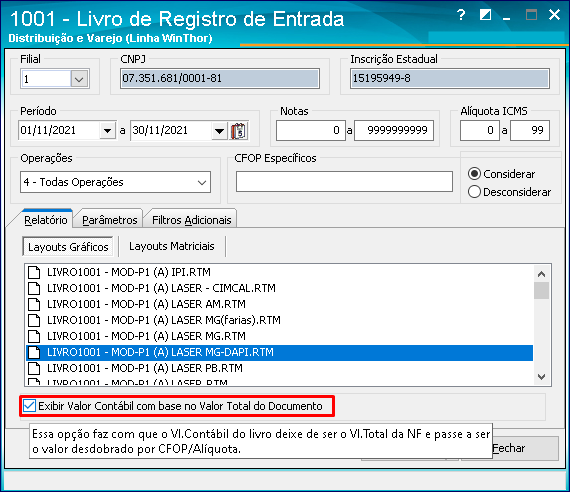Open the start date 01/11/2021 picker arrow
Screen dimensions: 570x492
click(107, 131)
